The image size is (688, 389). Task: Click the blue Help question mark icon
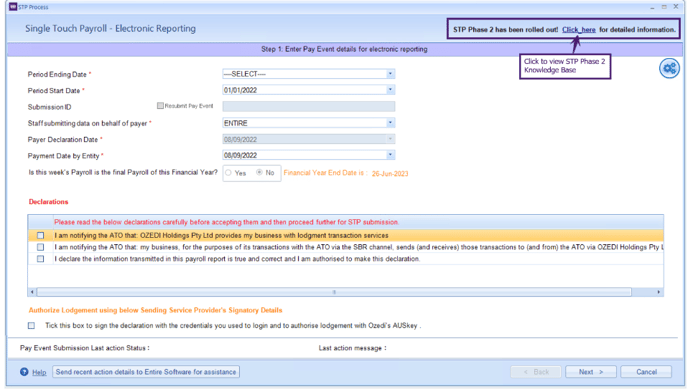[24, 372]
